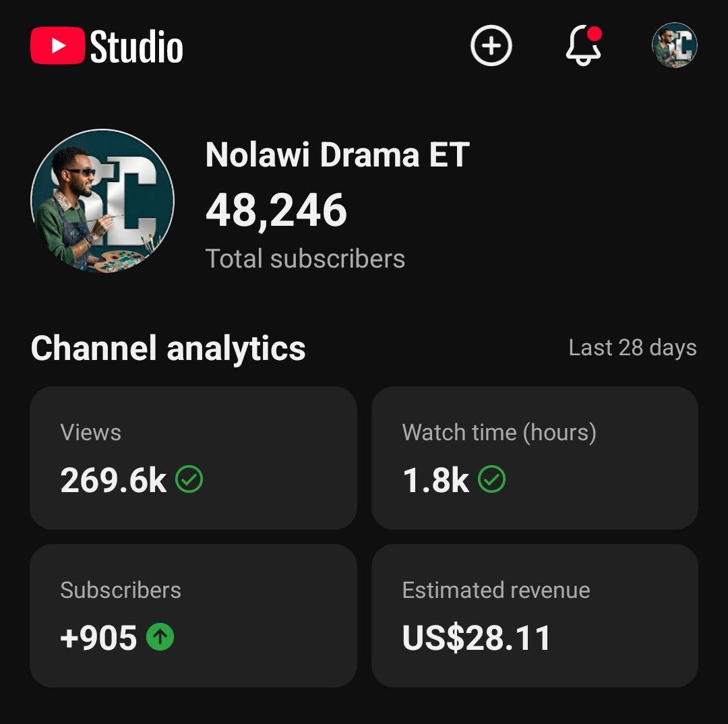The height and width of the screenshot is (724, 728).
Task: Open the create plus icon
Action: click(x=491, y=46)
